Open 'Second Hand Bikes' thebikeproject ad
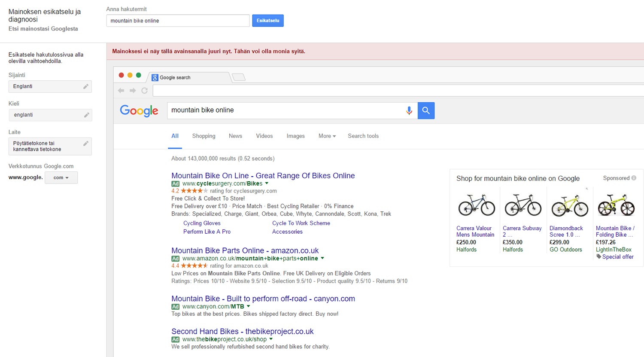Image resolution: width=644 pixels, height=357 pixels. click(243, 331)
